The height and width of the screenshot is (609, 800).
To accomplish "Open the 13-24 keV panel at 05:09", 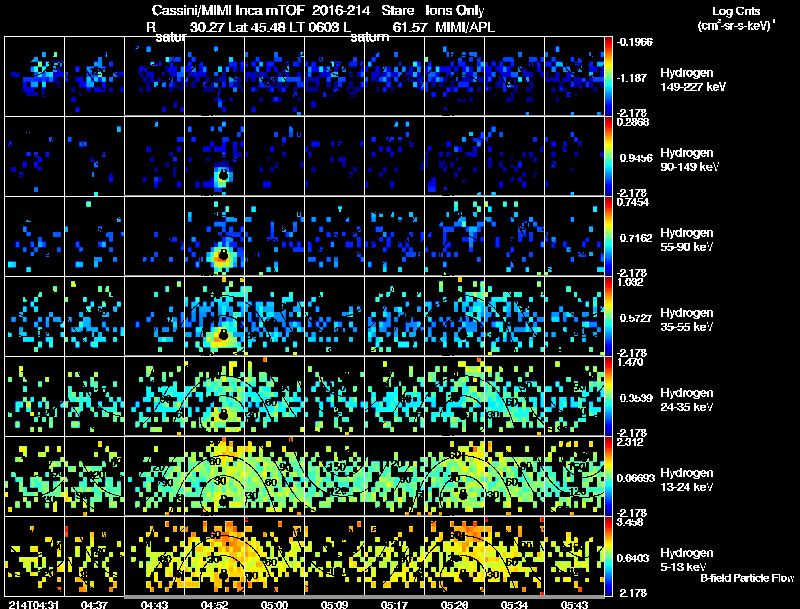I will (334, 476).
